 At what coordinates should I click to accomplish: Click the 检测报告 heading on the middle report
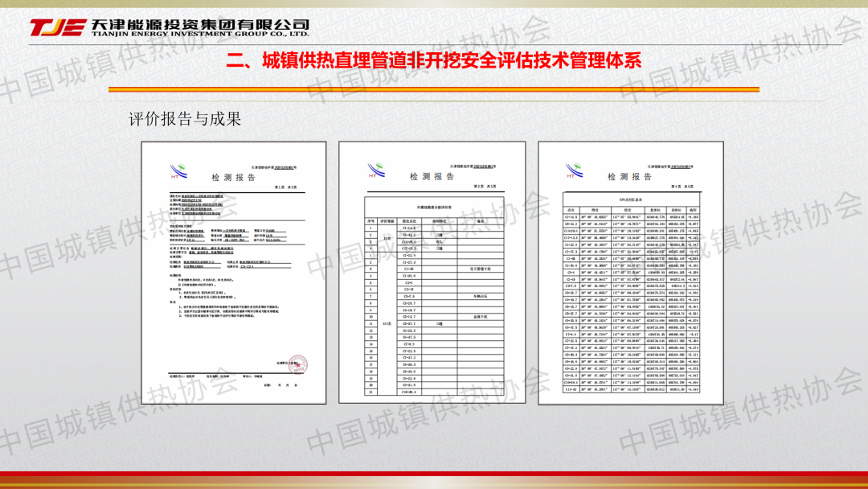coord(432,176)
